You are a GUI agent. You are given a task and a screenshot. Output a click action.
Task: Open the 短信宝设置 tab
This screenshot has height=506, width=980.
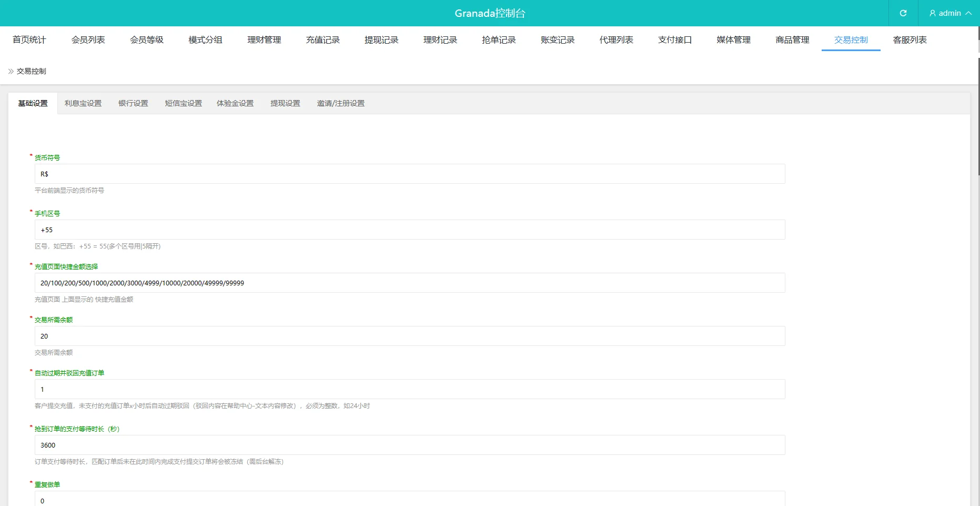[183, 104]
